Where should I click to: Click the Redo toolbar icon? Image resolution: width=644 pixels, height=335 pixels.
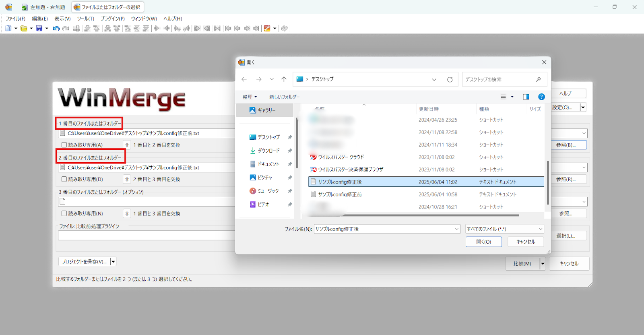[x=66, y=28]
